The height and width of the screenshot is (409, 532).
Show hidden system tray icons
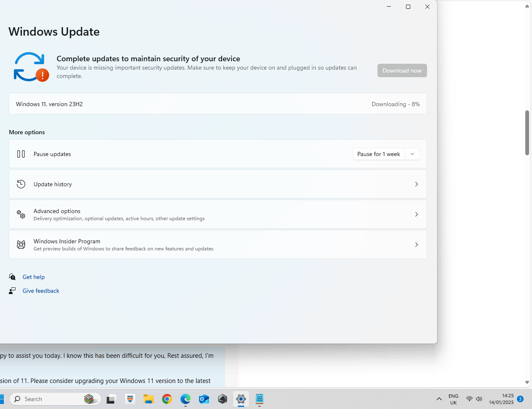439,399
